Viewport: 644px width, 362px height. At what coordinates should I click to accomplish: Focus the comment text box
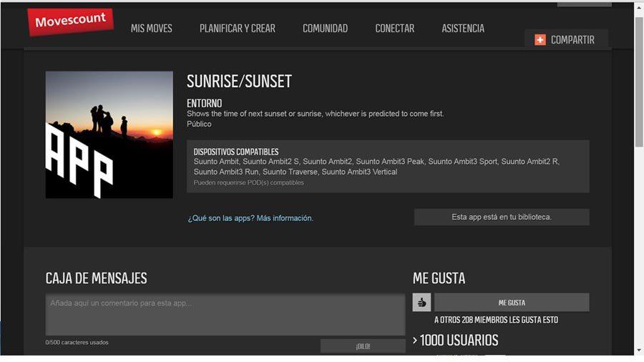pyautogui.click(x=225, y=314)
